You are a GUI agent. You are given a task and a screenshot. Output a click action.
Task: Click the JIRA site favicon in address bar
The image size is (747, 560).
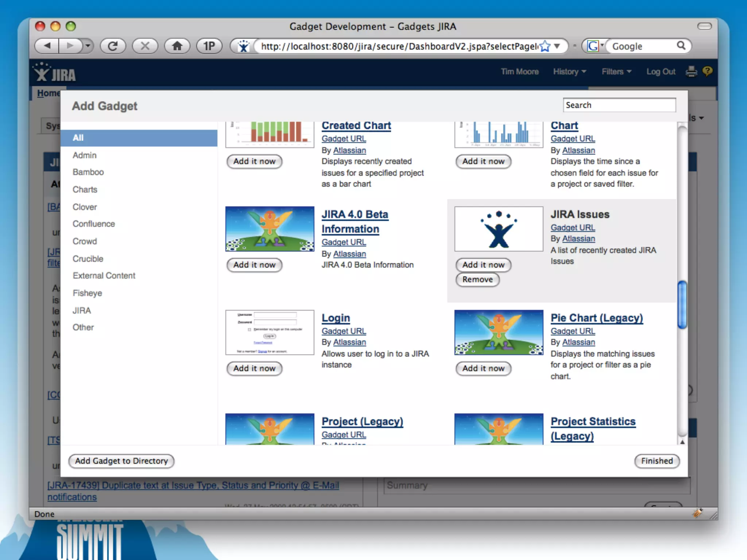[243, 46]
